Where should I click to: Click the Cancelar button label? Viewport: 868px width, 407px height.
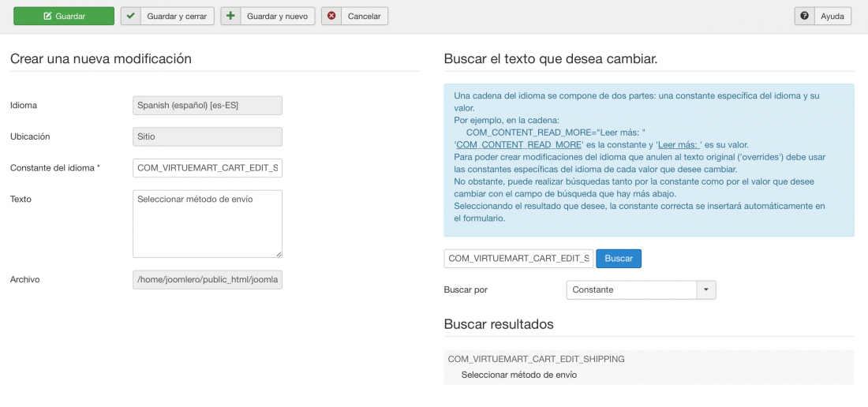(x=365, y=16)
